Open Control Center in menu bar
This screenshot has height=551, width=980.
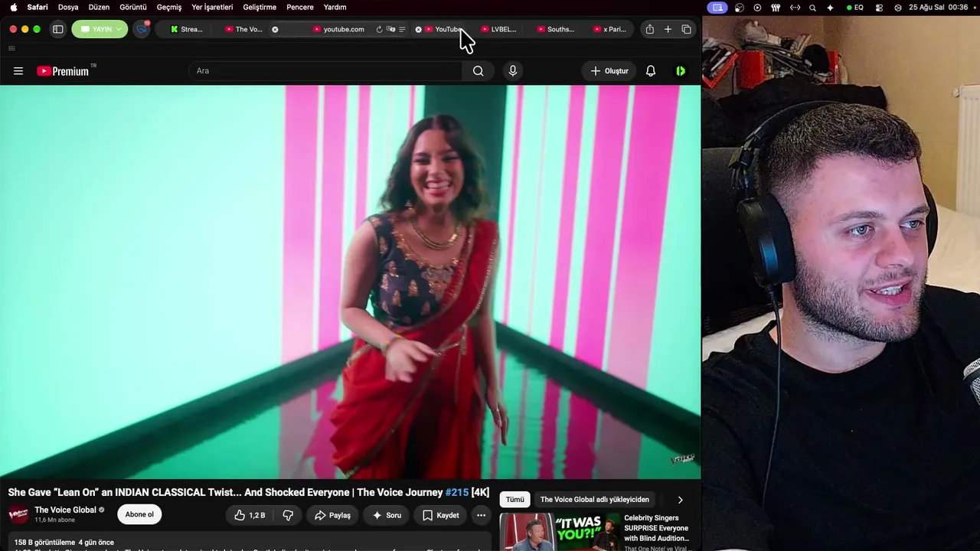coord(877,7)
